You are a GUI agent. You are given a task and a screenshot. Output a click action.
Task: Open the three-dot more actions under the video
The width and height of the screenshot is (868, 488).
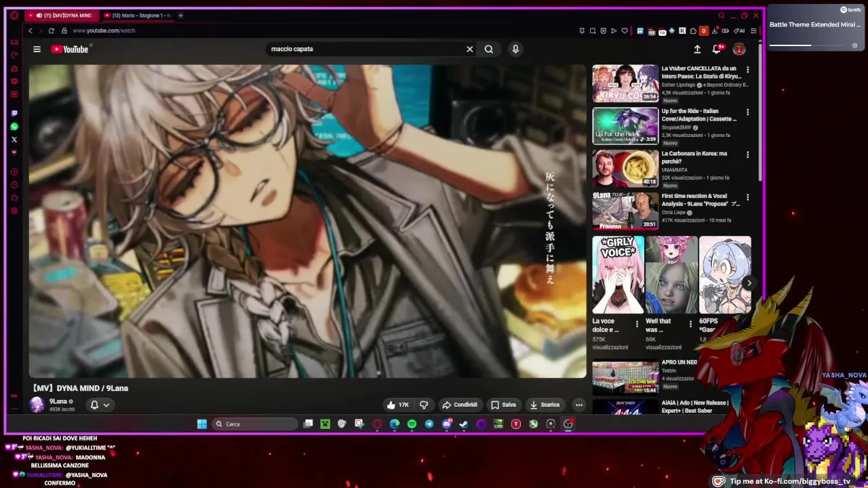[x=579, y=405]
